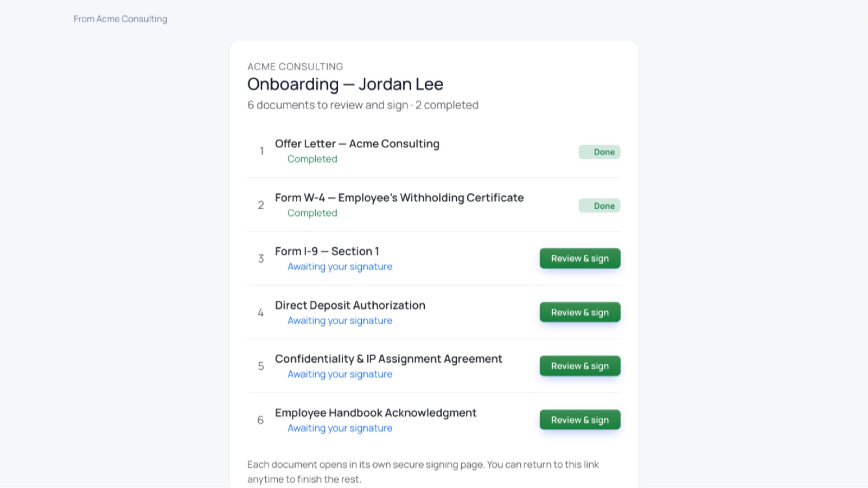Click Awaiting your signature under Direct Deposit
Image resolution: width=868 pixels, height=488 pixels.
pos(340,320)
